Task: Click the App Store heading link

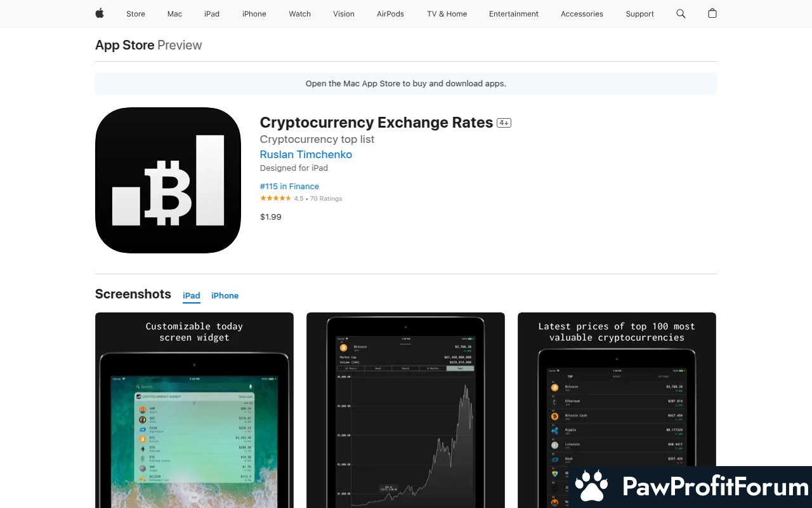Action: [125, 45]
